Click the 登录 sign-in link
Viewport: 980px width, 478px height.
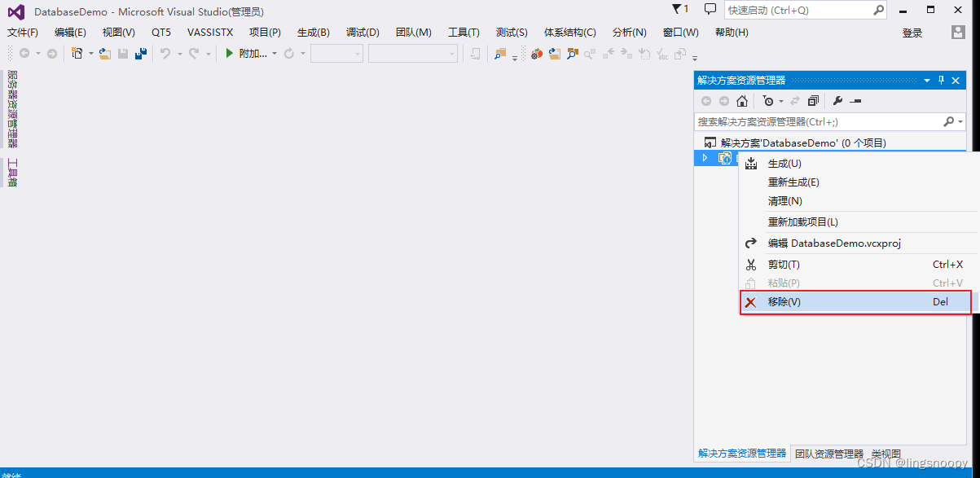tap(912, 33)
